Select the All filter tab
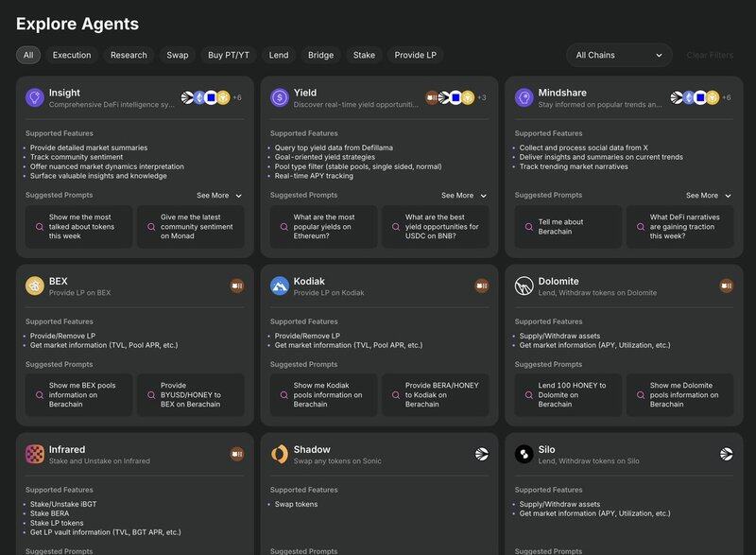756x555 pixels. pos(28,55)
